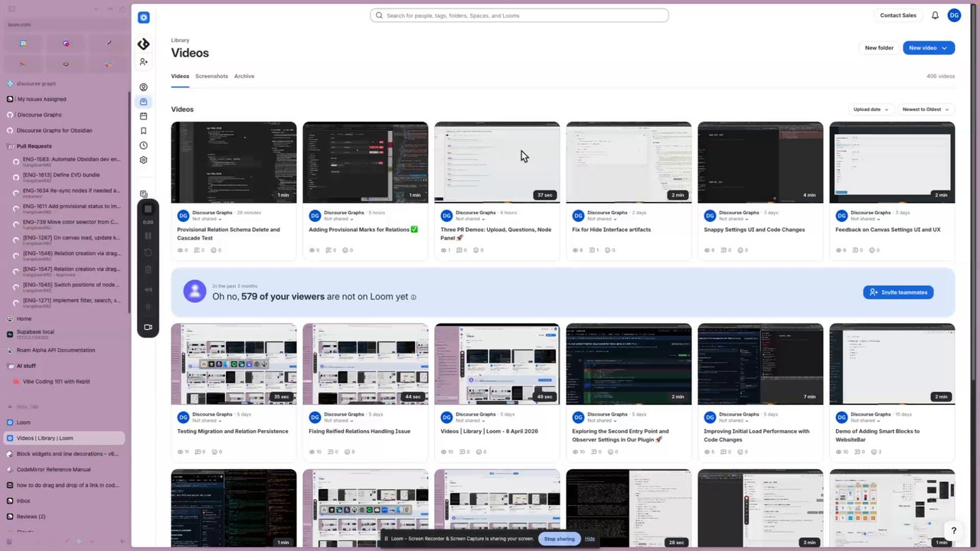
Task: Open 'Improving Initial Load Performance with Code Changes' title
Action: (756, 435)
